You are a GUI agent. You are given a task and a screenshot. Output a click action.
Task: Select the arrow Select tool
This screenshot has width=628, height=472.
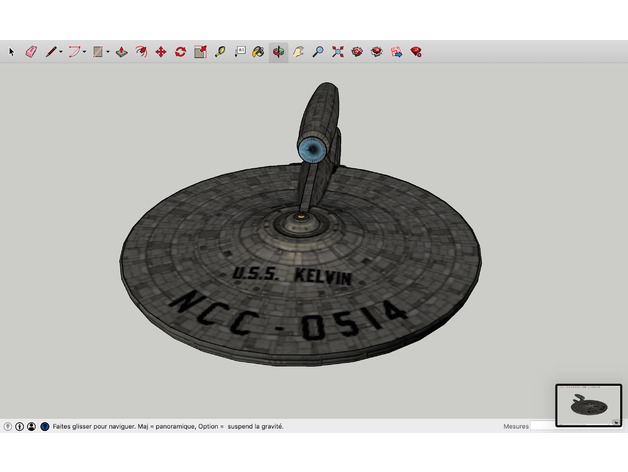point(11,52)
